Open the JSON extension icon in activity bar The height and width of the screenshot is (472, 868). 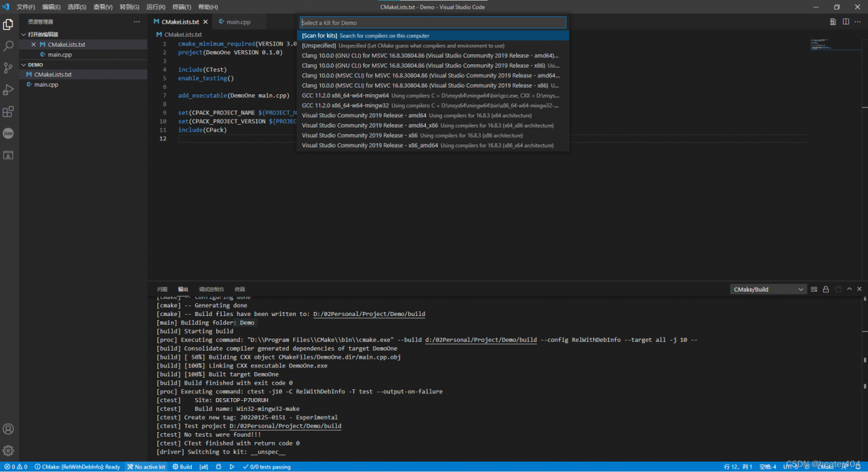tap(8, 134)
